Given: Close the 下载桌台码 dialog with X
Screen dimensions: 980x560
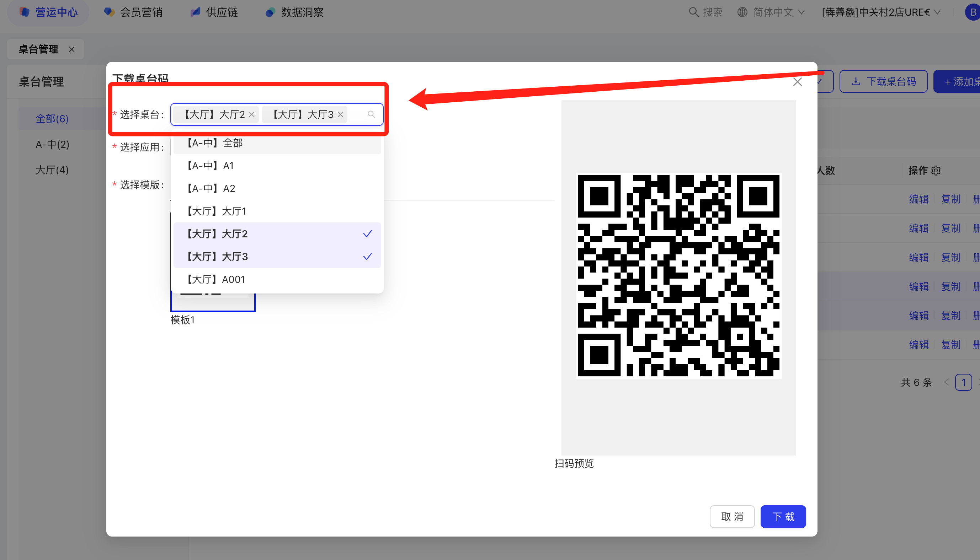Looking at the screenshot, I should 797,82.
